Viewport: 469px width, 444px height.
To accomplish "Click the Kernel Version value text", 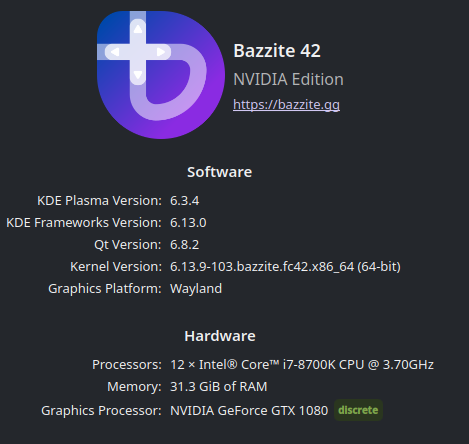I will [285, 267].
